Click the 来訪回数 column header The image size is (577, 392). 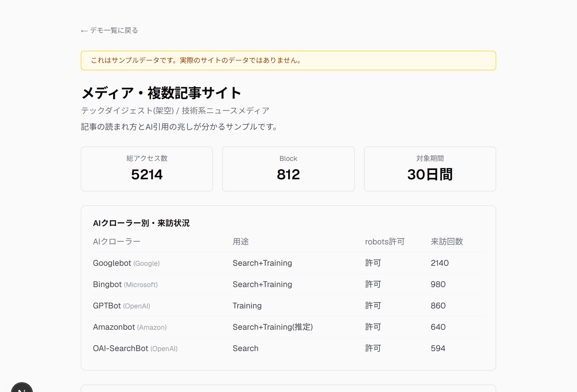coord(447,242)
